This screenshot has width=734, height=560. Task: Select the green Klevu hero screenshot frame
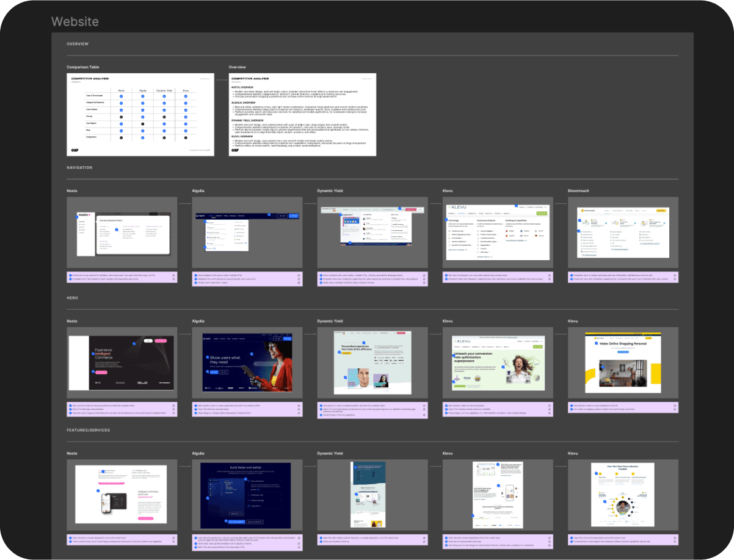pos(498,362)
